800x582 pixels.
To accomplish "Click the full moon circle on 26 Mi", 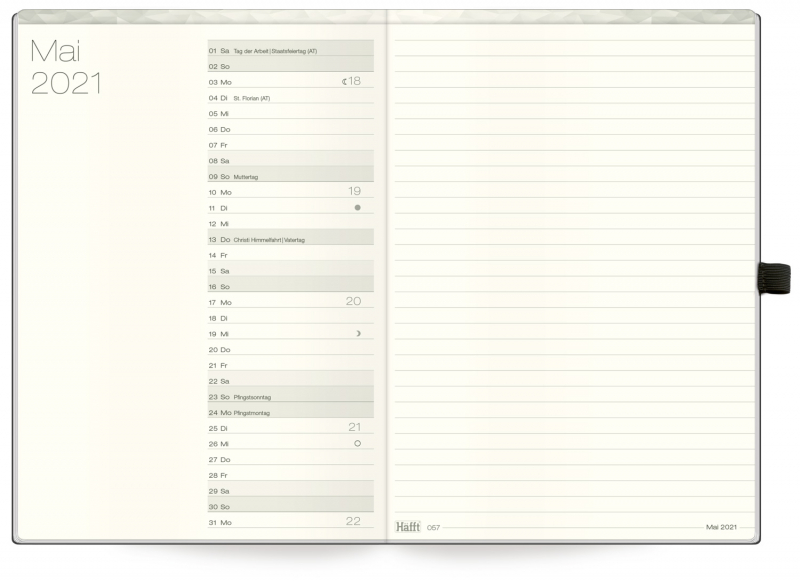I will point(357,442).
